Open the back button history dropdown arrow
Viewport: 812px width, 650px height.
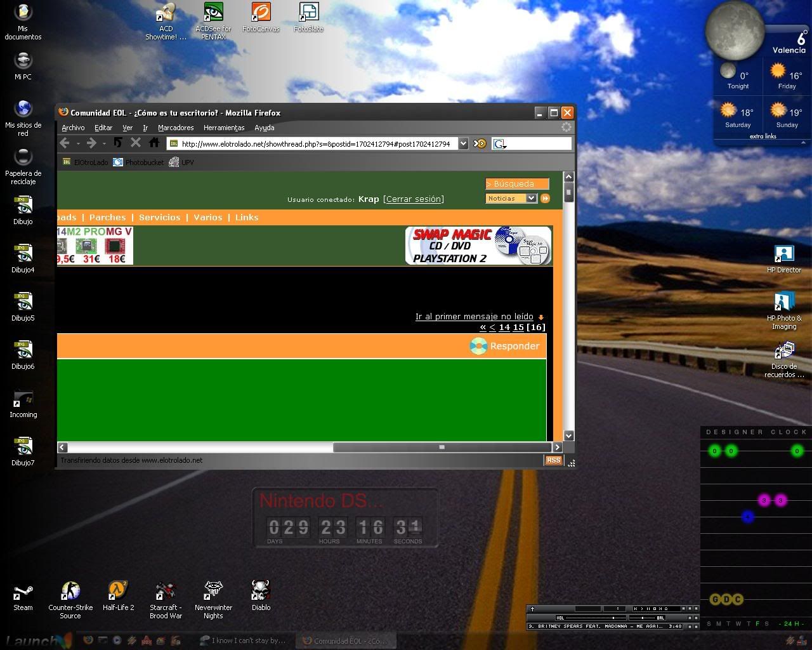[78, 144]
